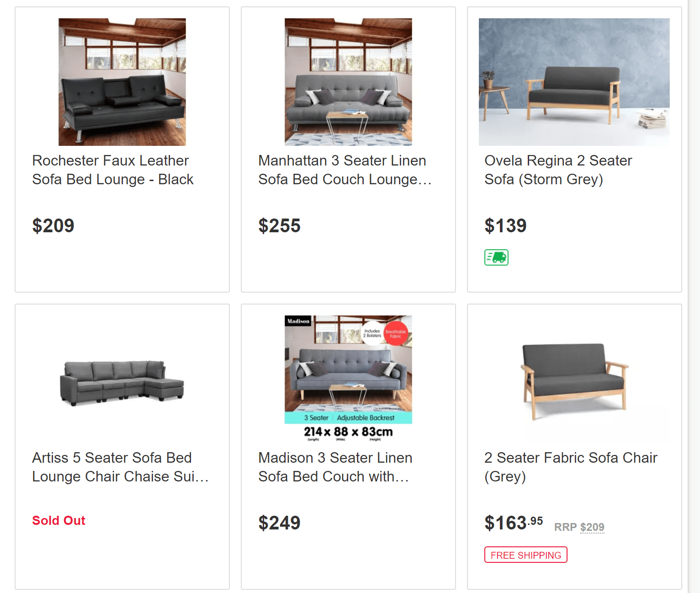Open the Ovela Regina 2 Seater image

tap(574, 82)
